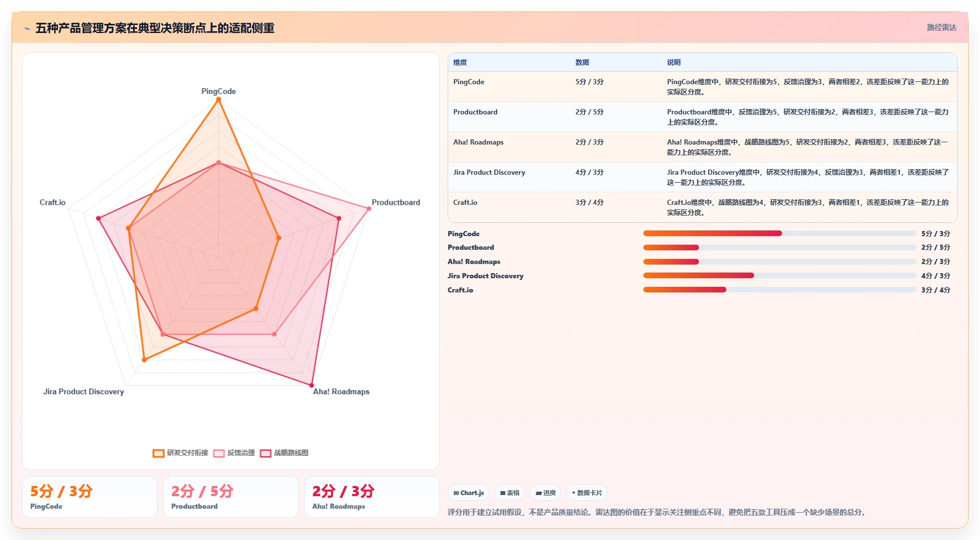Click the PingCode progress bar
The height and width of the screenshot is (540, 980).
(x=780, y=233)
